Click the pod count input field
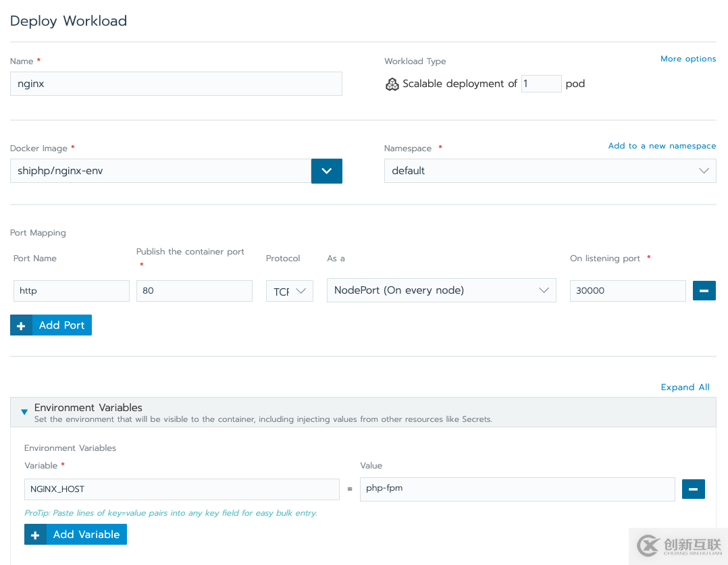Screen dimensions: 728x565 [x=541, y=84]
